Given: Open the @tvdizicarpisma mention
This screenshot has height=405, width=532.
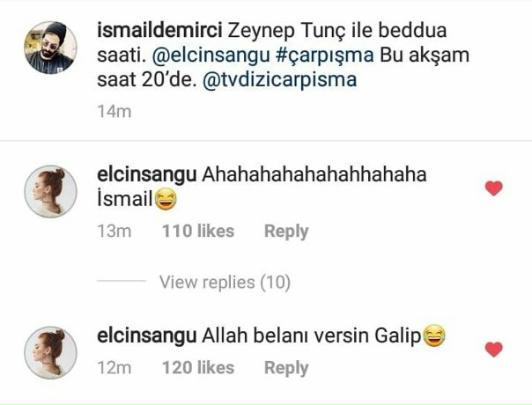Looking at the screenshot, I should (279, 80).
